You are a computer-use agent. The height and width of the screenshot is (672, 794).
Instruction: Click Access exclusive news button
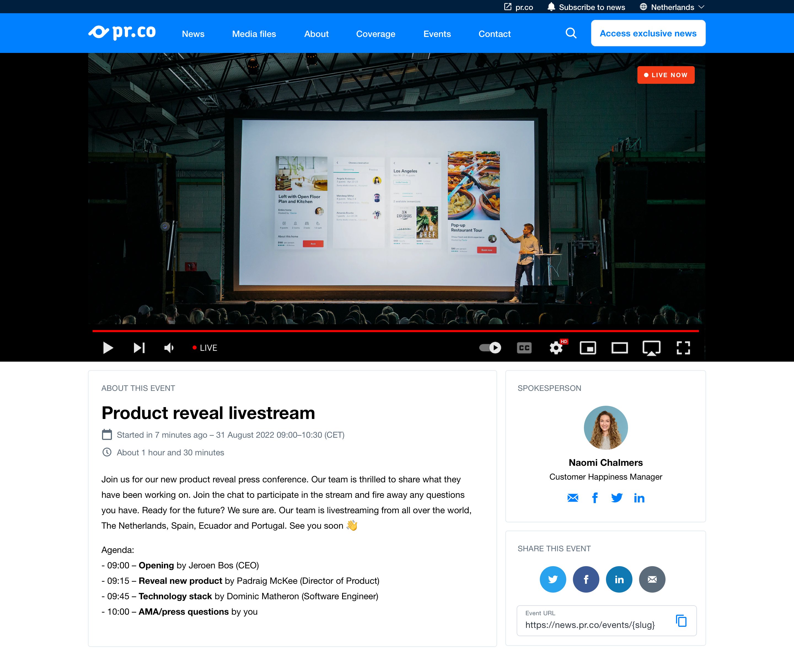[x=648, y=34]
